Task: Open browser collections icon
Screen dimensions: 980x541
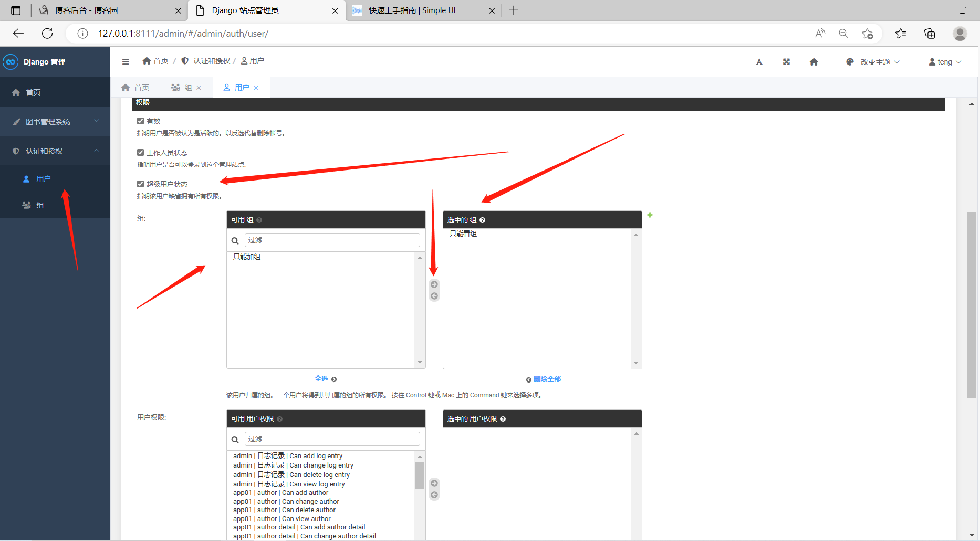Action: 930,34
